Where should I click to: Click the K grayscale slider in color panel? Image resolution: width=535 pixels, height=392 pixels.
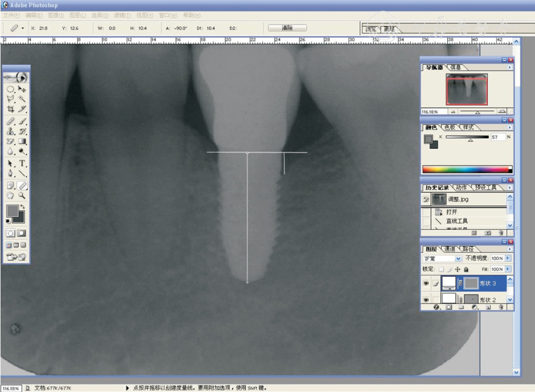[x=470, y=137]
